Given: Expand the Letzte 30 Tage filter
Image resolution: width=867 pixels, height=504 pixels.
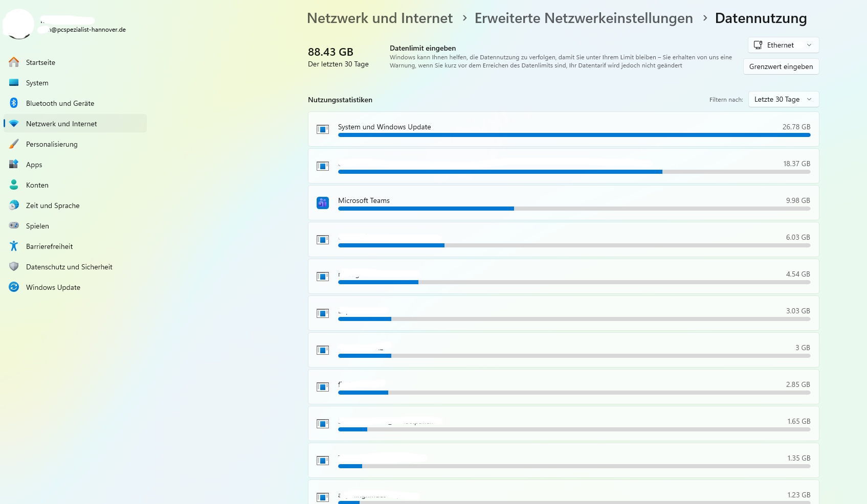Looking at the screenshot, I should 783,99.
